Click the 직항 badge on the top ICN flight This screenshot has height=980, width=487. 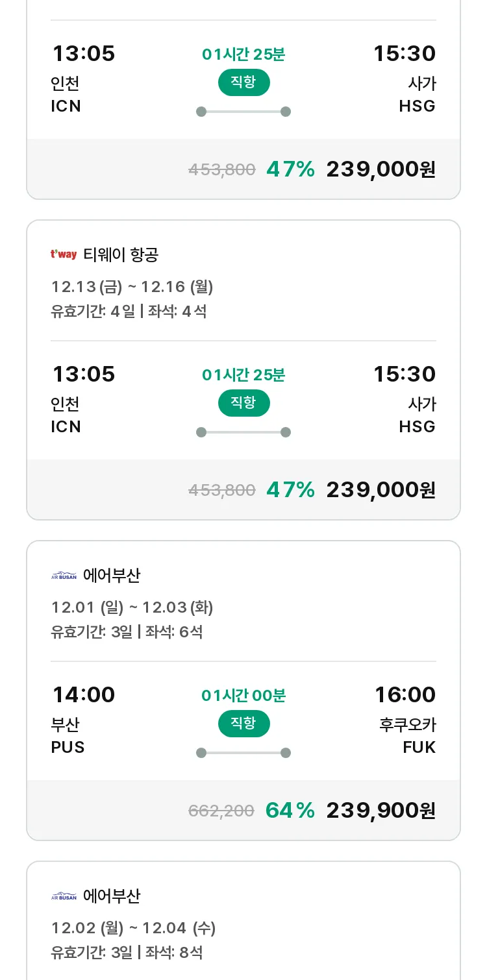(243, 82)
